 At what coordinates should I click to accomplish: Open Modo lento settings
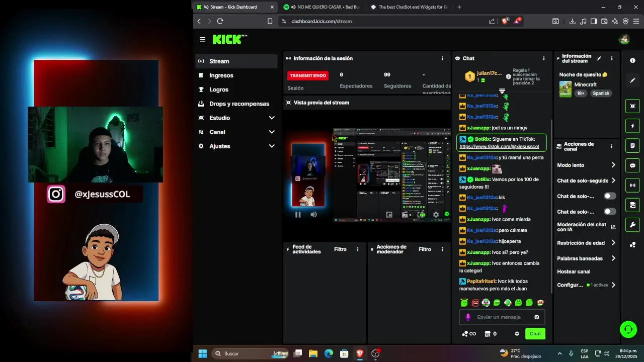click(x=586, y=165)
